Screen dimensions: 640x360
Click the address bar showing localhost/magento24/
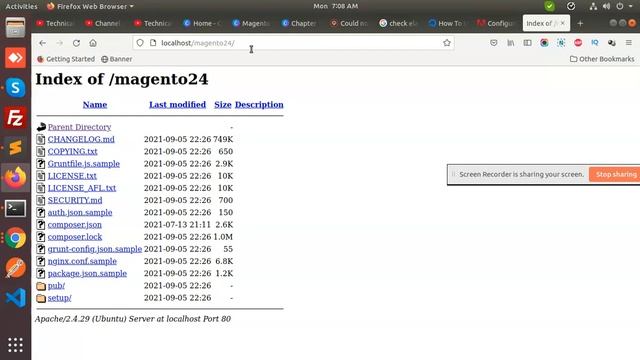point(293,43)
